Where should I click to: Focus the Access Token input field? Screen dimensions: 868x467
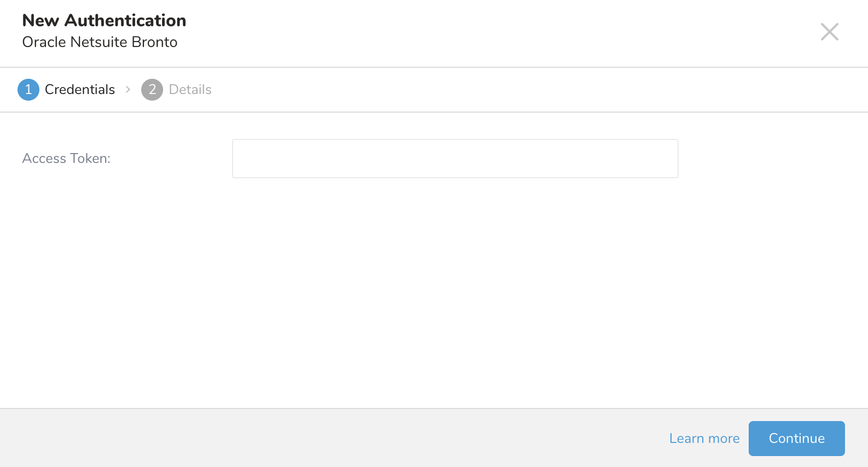click(x=455, y=159)
